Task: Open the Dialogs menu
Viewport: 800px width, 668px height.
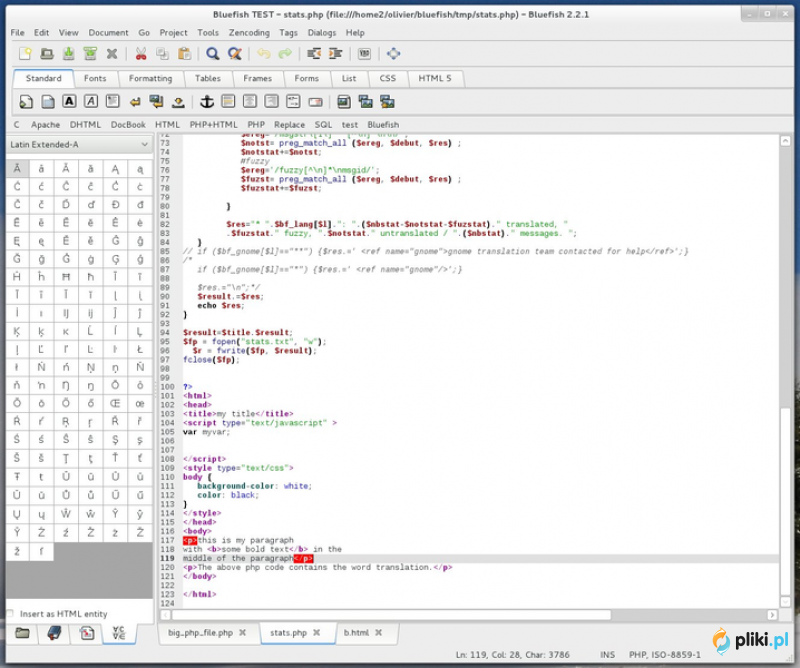Action: point(322,33)
